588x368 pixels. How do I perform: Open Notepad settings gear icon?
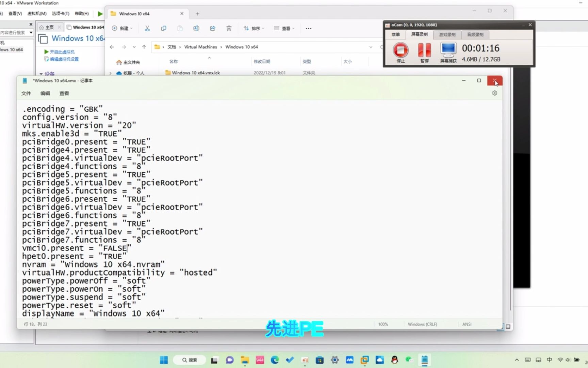click(x=495, y=93)
